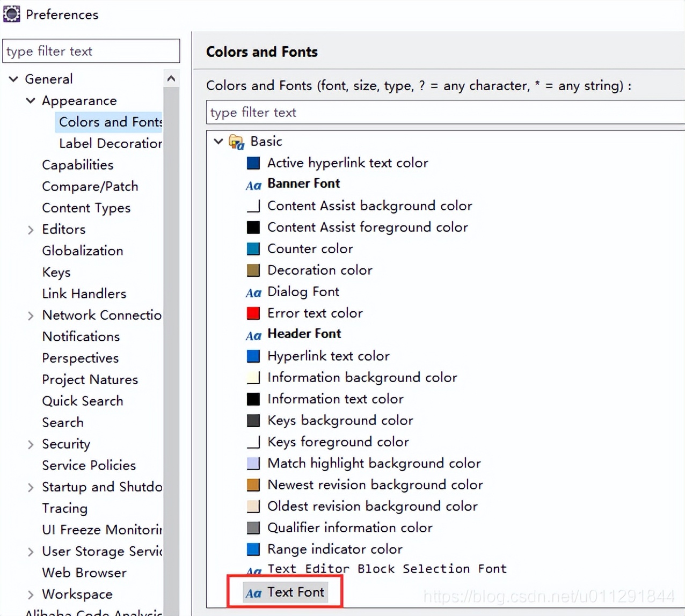Click the Hyperlink text color blue square
Screen dimensions: 685x616
tap(253, 356)
